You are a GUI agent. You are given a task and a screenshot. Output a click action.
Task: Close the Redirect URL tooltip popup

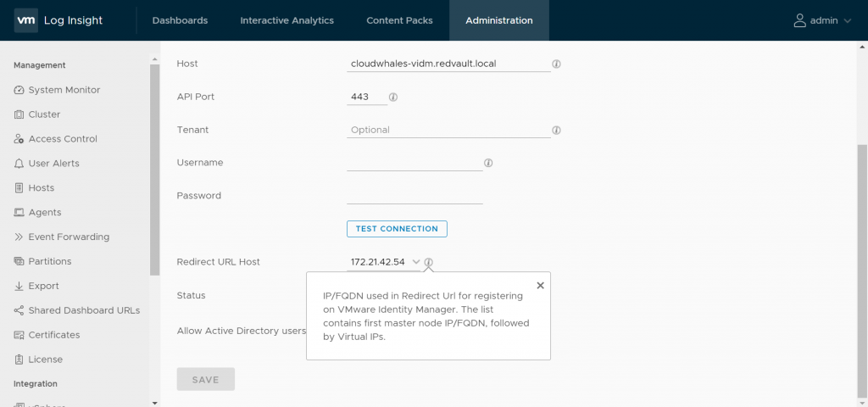click(x=540, y=286)
